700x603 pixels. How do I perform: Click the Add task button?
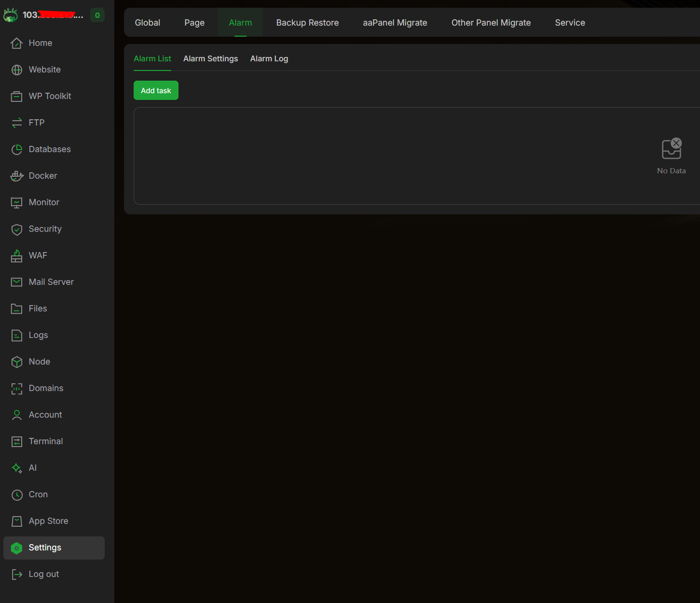point(156,90)
